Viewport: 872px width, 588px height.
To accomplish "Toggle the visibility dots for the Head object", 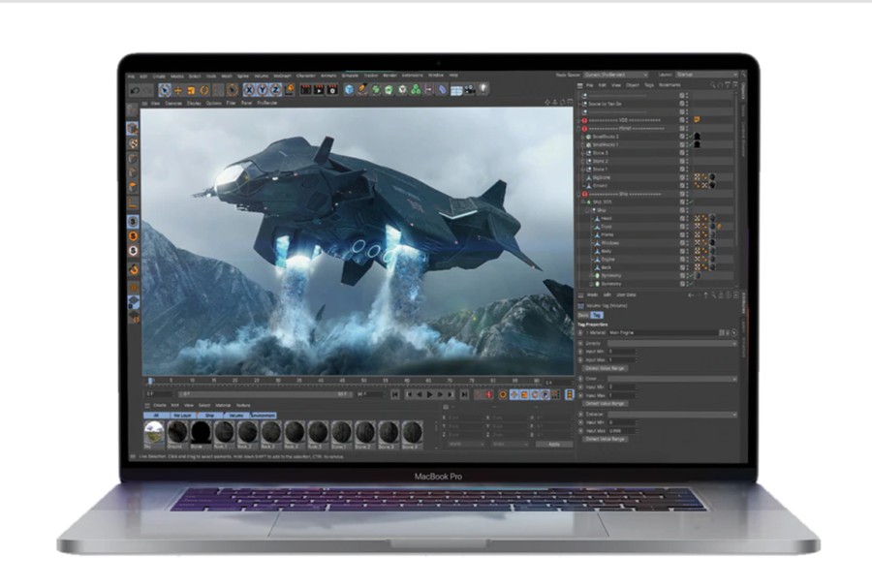I will (687, 218).
